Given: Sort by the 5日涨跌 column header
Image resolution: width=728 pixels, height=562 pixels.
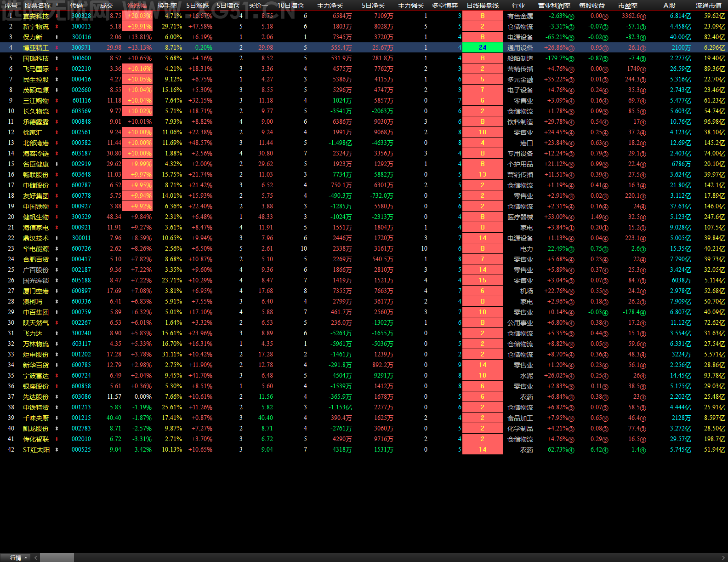Looking at the screenshot, I should [198, 6].
